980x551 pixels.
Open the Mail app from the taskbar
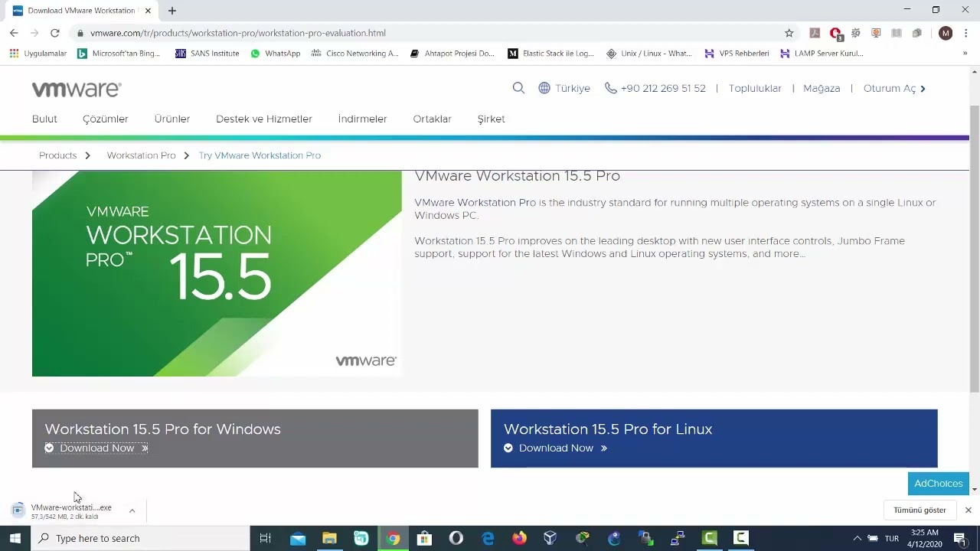(298, 538)
